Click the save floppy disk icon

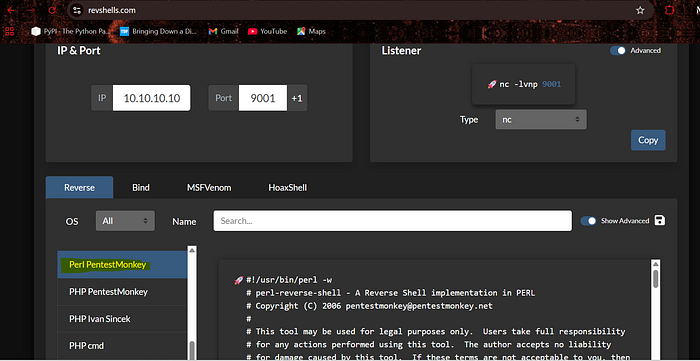(660, 220)
